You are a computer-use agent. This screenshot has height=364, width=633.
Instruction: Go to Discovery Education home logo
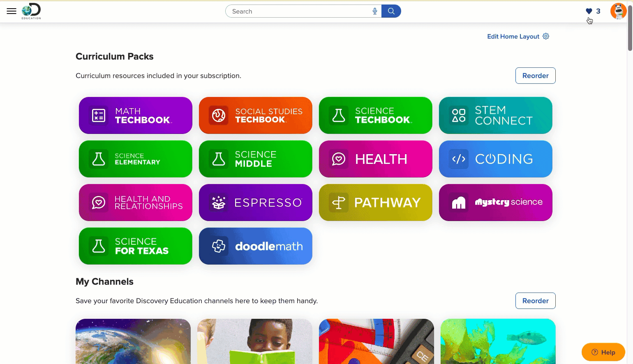(x=31, y=11)
